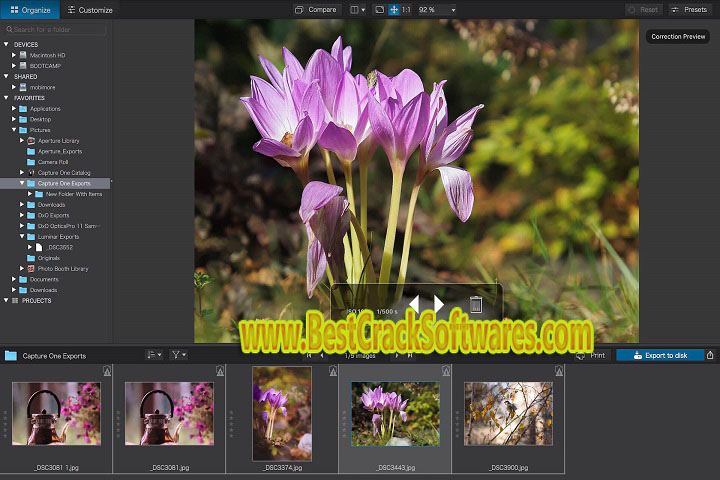The image size is (720, 480).
Task: Switch to the Customize tab
Action: pos(90,10)
